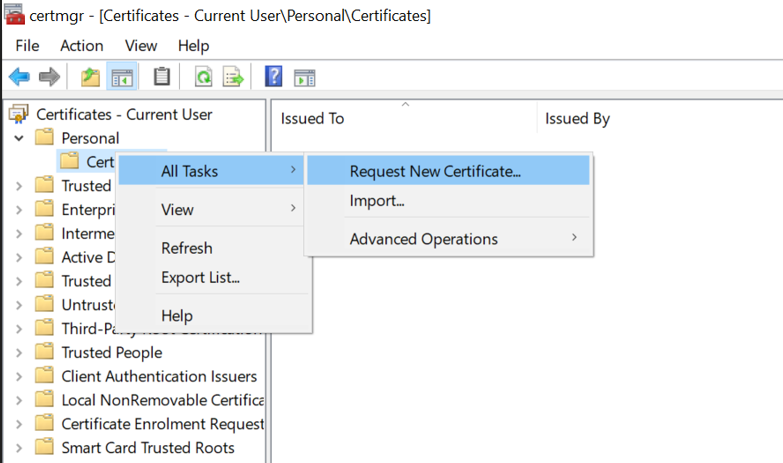Screen dimensions: 783x463
Task: Select Client Authentication Issuers folder
Action: point(158,376)
